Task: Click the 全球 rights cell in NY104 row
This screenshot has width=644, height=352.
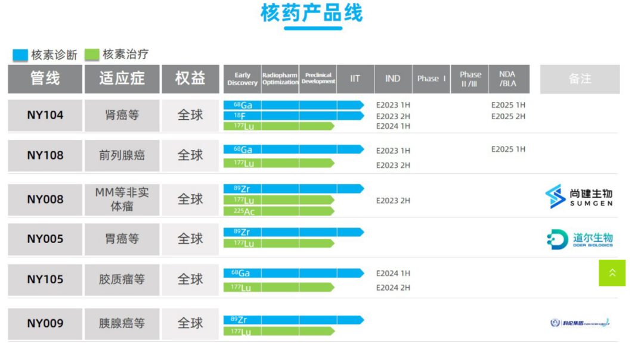Action: (190, 116)
